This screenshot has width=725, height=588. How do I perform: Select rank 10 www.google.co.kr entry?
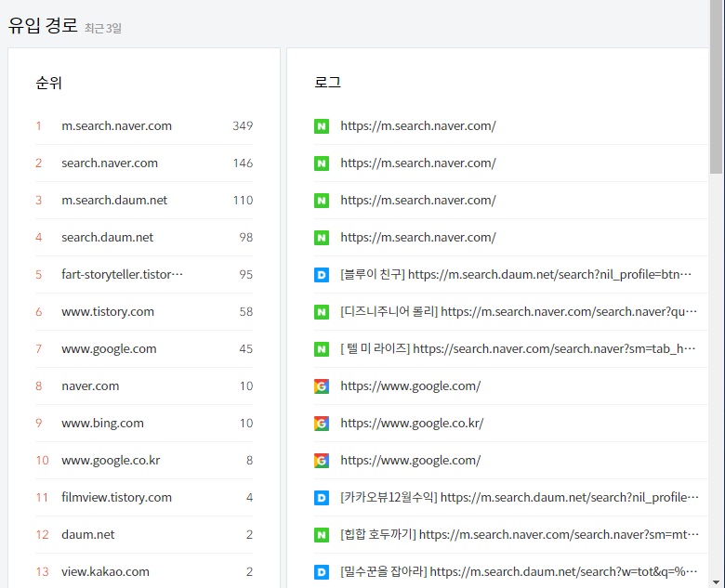click(144, 461)
